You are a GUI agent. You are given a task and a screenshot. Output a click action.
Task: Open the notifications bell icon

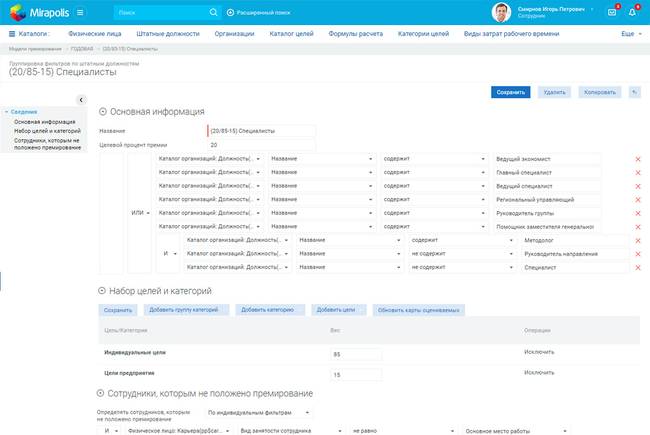632,12
